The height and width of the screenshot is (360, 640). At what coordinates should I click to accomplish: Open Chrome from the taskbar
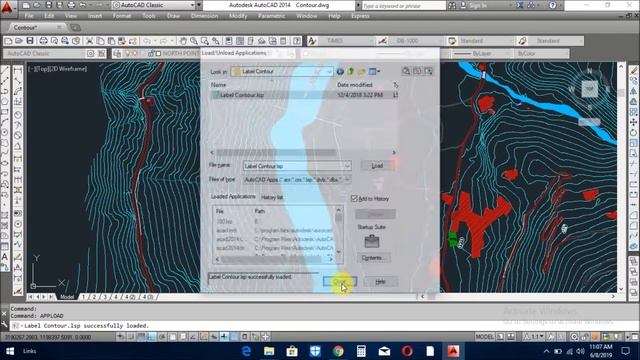338,351
